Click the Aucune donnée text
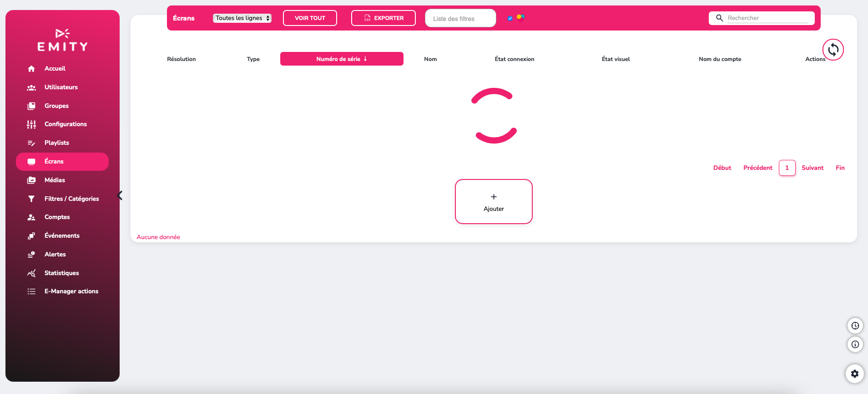The image size is (868, 394). pyautogui.click(x=158, y=237)
